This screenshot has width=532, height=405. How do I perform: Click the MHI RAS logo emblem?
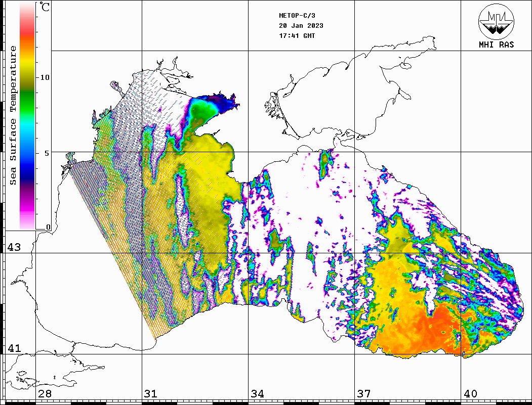point(496,21)
